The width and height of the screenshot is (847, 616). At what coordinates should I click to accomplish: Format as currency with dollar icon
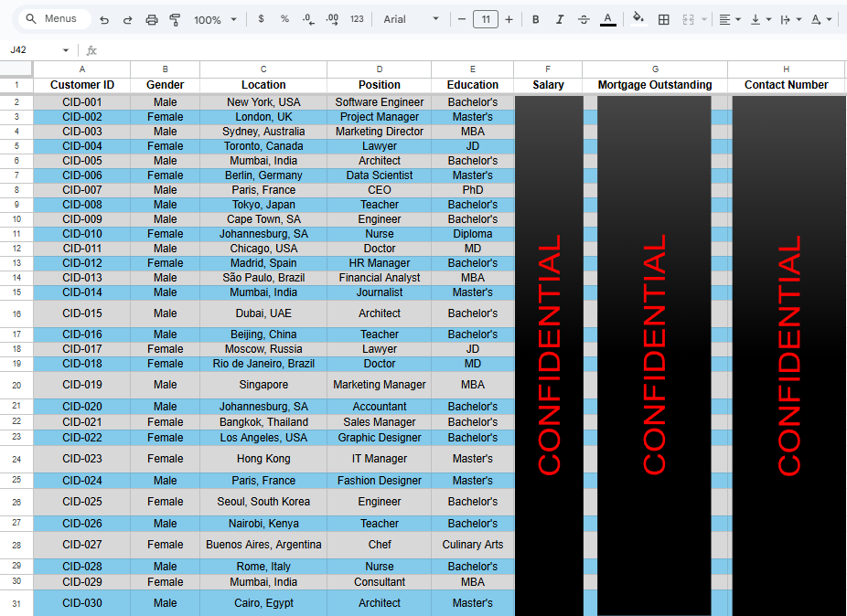click(x=261, y=19)
